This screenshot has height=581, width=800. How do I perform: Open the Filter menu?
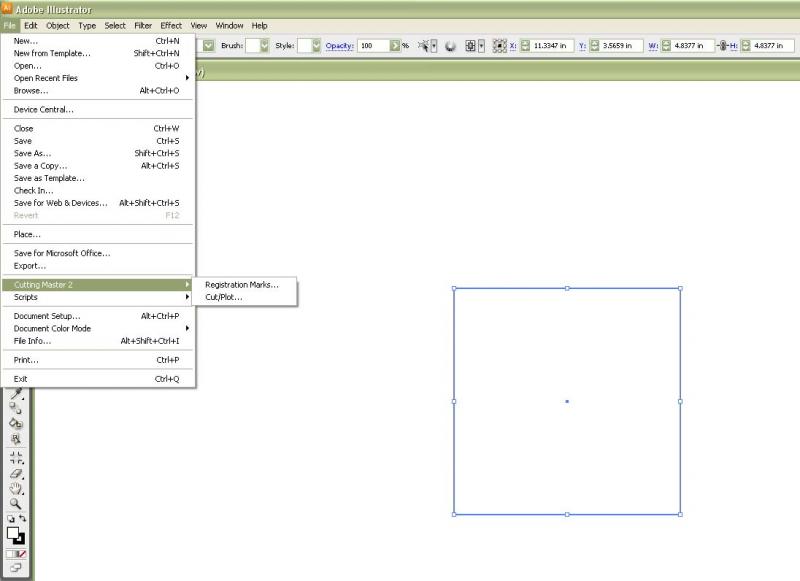point(143,26)
